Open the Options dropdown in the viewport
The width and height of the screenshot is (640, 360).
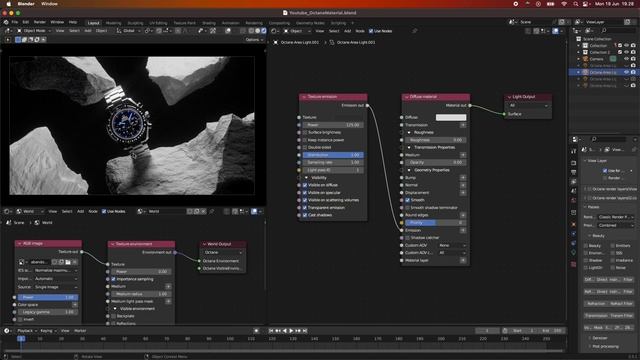pos(254,40)
